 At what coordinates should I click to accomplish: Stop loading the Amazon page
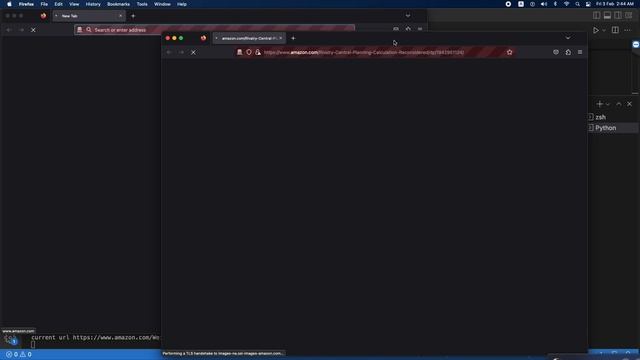coord(193,52)
